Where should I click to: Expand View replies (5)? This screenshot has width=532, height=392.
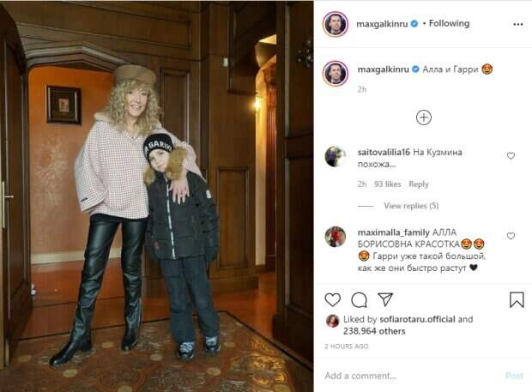click(411, 206)
